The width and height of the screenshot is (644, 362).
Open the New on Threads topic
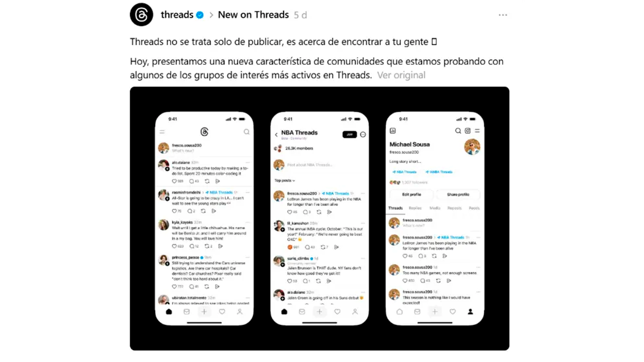click(253, 15)
